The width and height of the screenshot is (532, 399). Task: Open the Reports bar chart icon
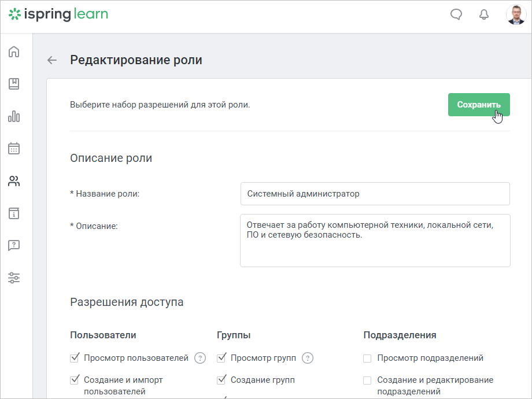click(x=14, y=116)
